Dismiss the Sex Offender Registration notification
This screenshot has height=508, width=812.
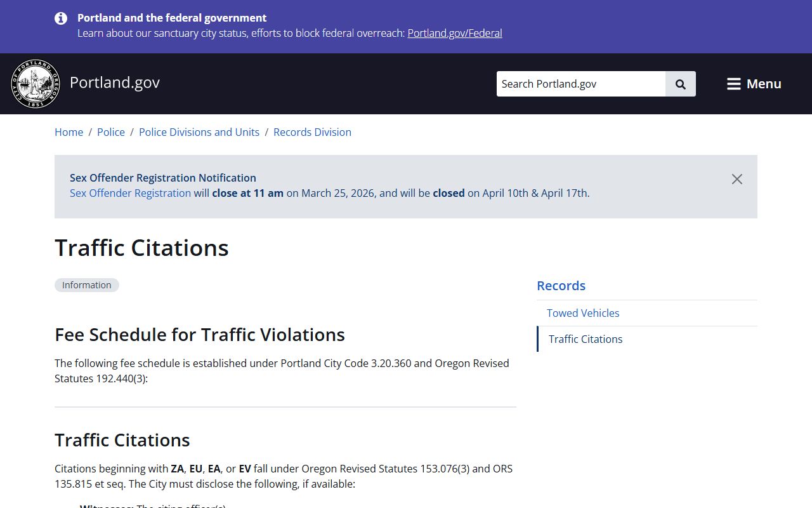737,179
